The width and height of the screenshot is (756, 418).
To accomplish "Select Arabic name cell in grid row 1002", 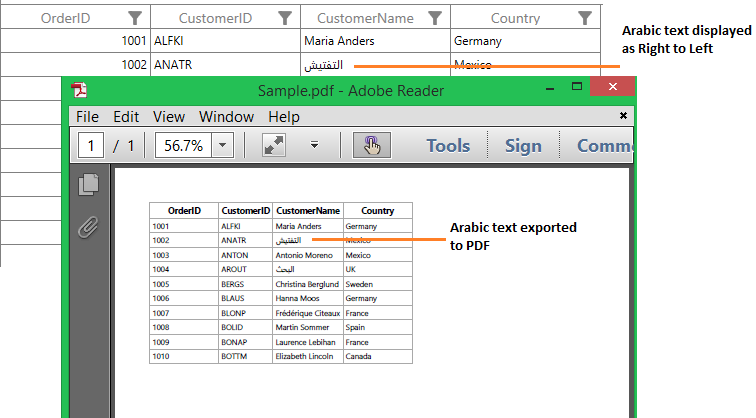I will point(376,65).
